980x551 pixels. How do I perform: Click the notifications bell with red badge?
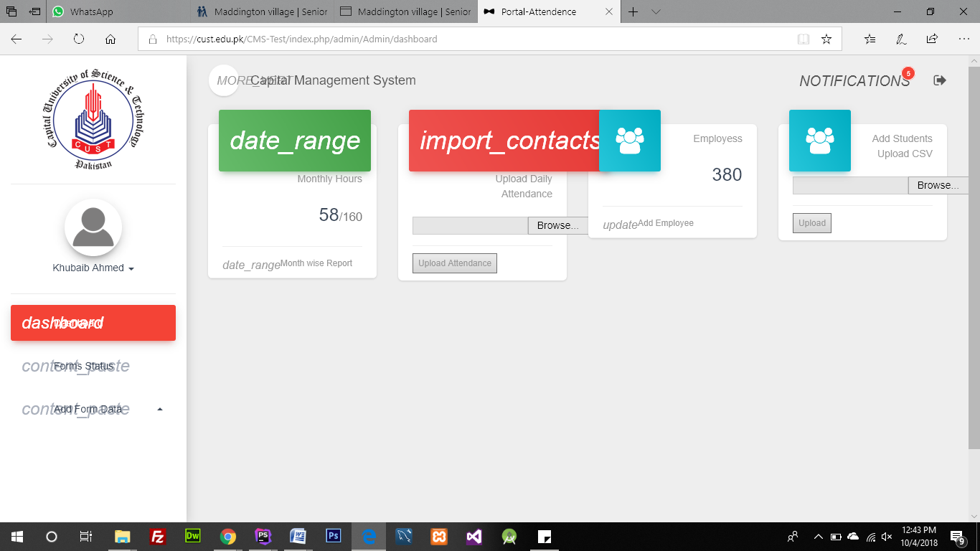(855, 81)
